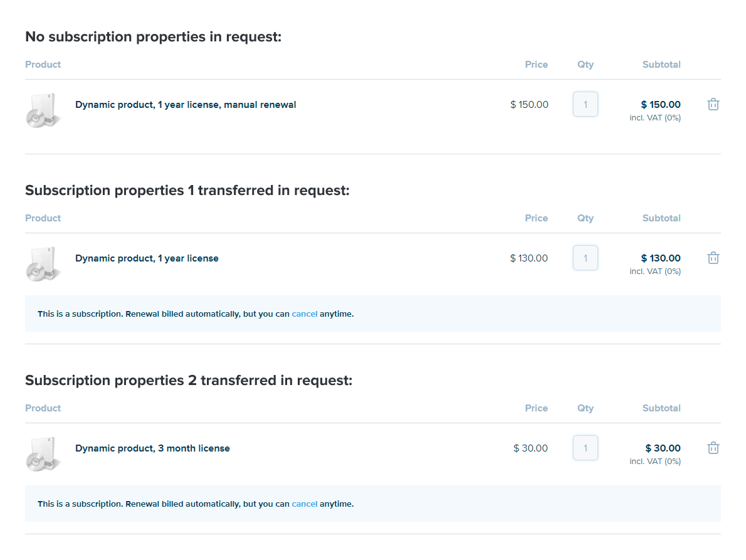746x560 pixels.
Task: Click 'No subscription properties in request' heading
Action: [154, 37]
